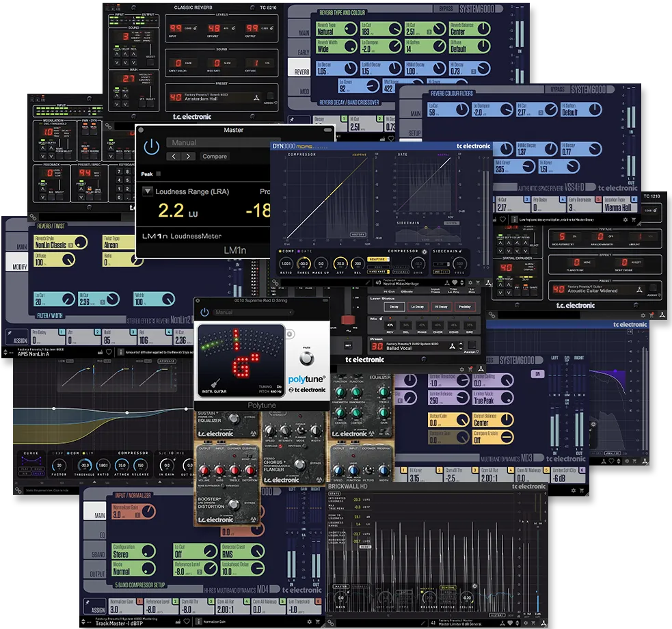
Task: Open the Twist Type Aircon selector
Action: 118,242
